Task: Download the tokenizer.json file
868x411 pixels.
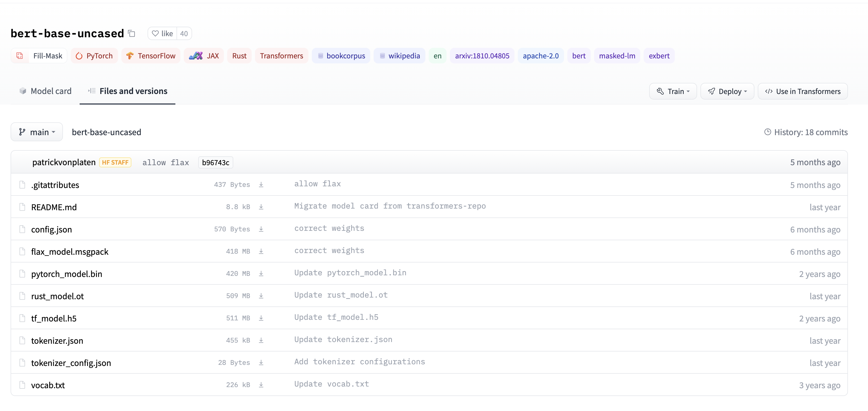Action: [261, 340]
